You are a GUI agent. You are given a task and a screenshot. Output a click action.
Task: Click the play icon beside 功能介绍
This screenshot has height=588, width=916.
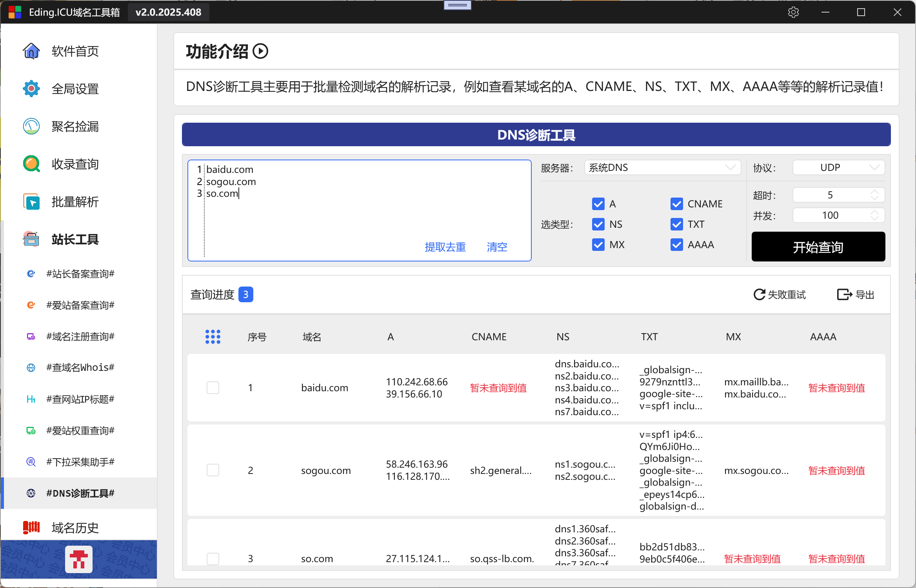click(260, 51)
